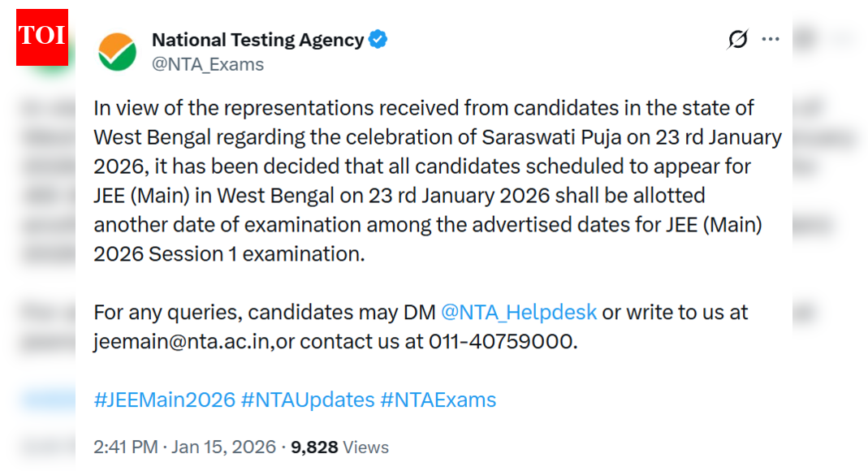
Task: Open the post's more options menu
Action: (x=770, y=38)
